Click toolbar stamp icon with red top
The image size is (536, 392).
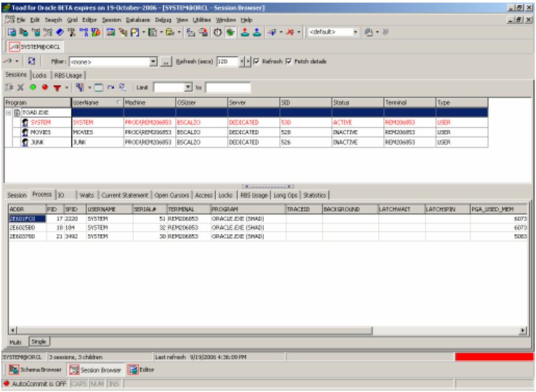245,32
